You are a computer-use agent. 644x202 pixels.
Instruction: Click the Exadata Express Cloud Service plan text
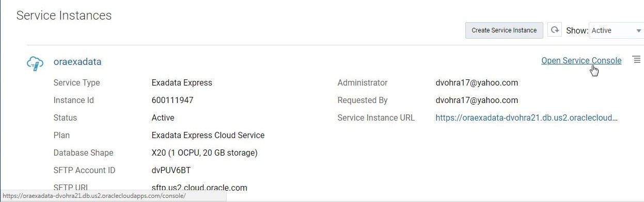click(x=208, y=135)
